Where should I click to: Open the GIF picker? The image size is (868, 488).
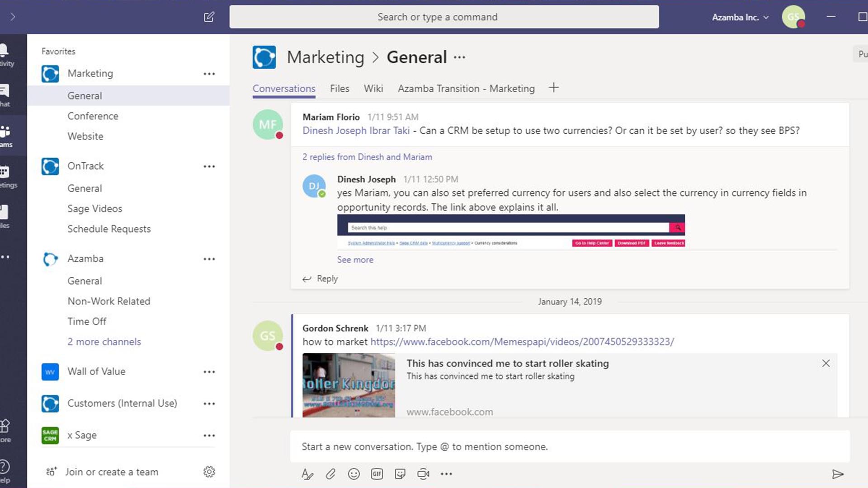point(377,474)
